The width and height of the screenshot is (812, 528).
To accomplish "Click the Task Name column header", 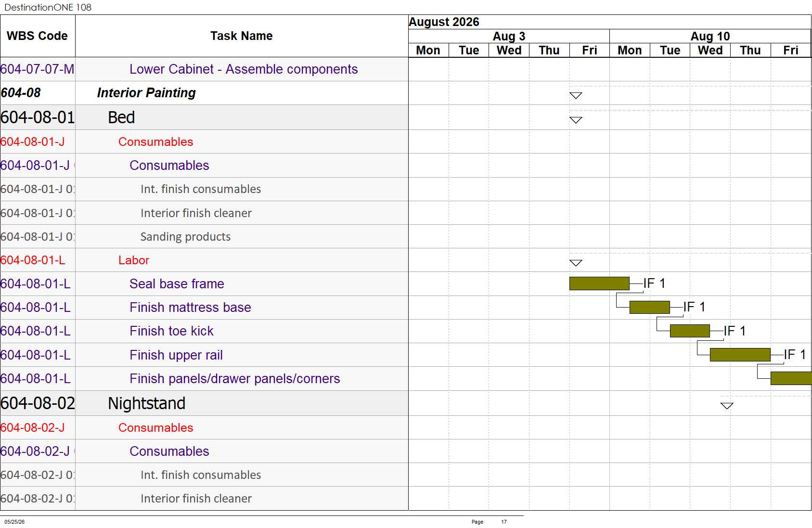I will coord(242,36).
